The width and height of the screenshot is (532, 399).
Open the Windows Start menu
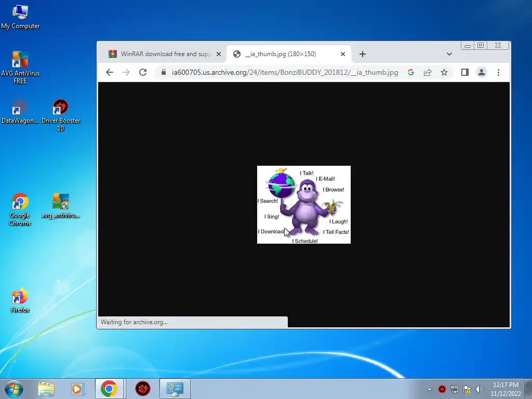(x=14, y=389)
